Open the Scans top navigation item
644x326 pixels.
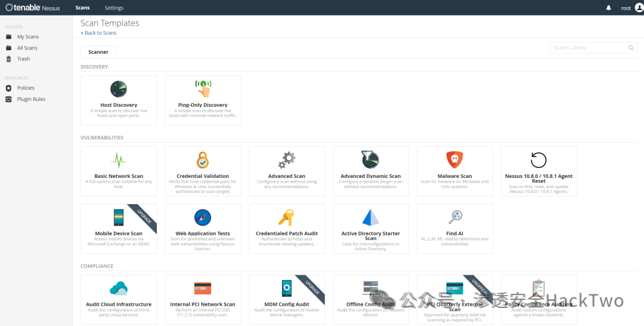[x=82, y=8]
